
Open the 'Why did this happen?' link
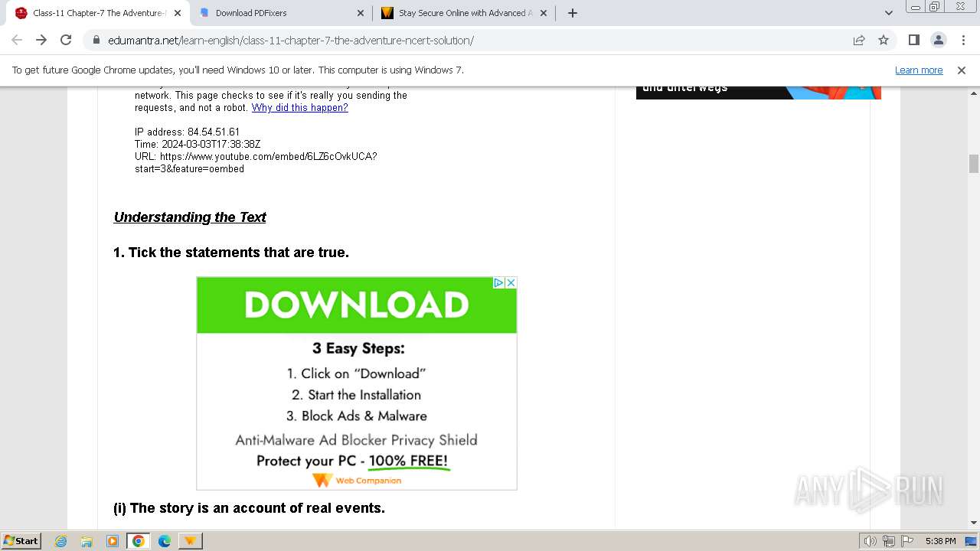click(300, 108)
